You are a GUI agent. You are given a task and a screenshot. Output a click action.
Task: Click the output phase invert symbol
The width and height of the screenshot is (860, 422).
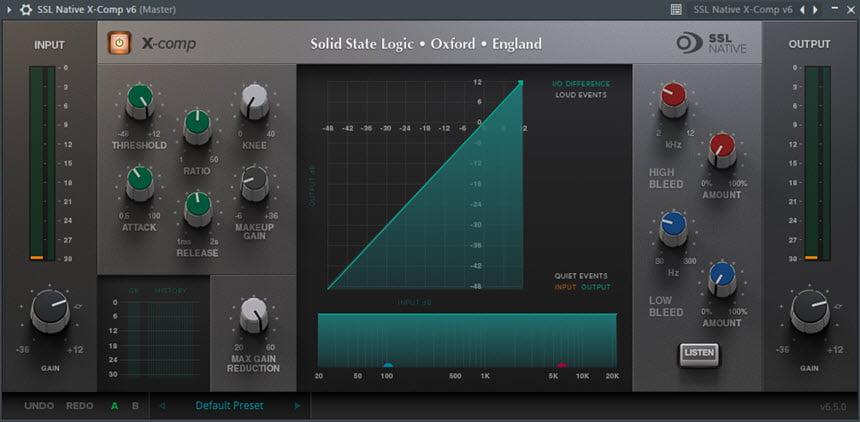[838, 306]
